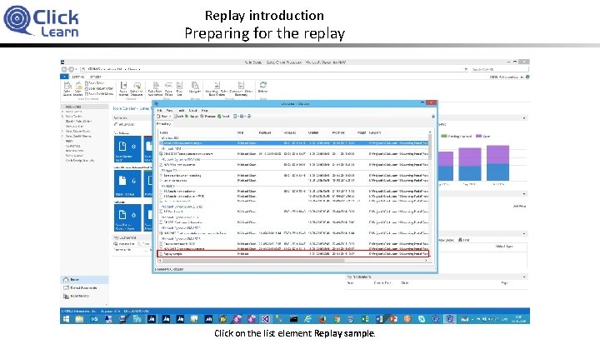Open the File menu in ClickLearn Studio
The width and height of the screenshot is (600, 364).
(x=160, y=111)
